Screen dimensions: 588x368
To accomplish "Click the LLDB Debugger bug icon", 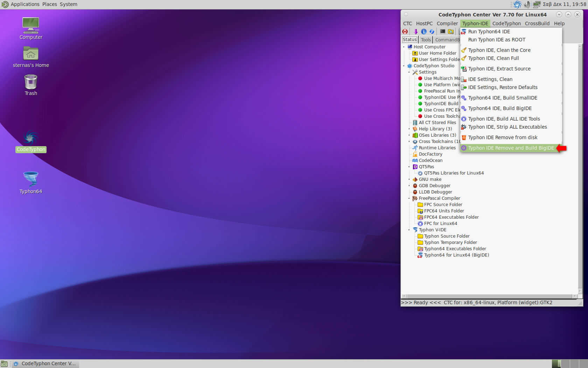I will (415, 192).
